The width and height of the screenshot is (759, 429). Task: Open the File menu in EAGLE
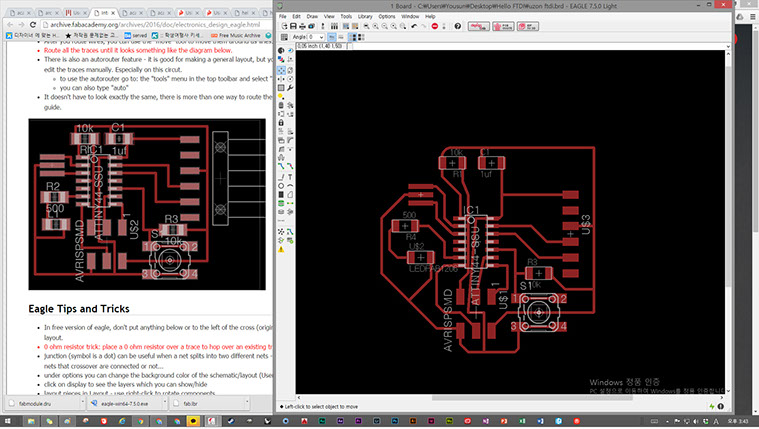[x=283, y=16]
